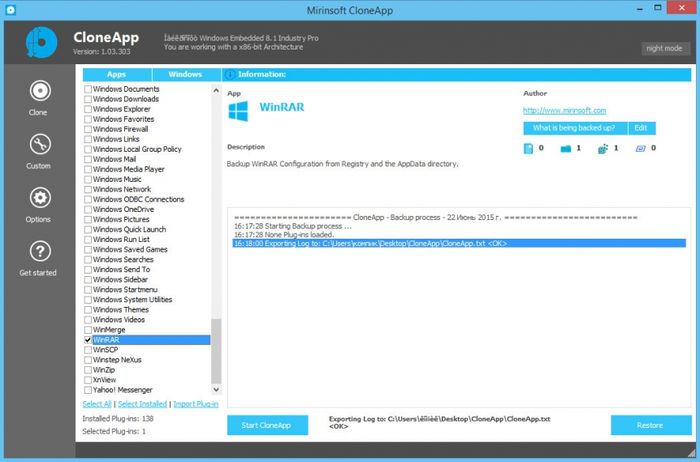This screenshot has width=700, height=462.
Task: Uncheck the WinRAR checkbox
Action: click(88, 340)
